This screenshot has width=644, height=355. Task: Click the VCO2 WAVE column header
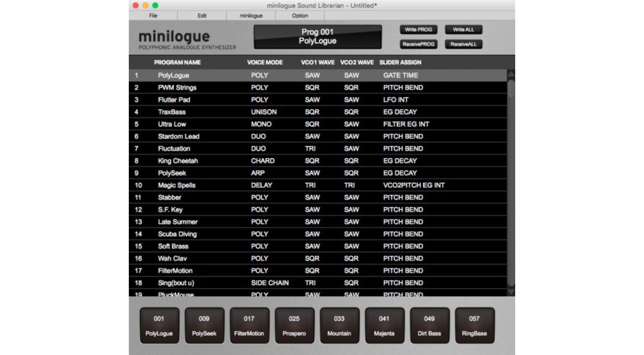[357, 62]
